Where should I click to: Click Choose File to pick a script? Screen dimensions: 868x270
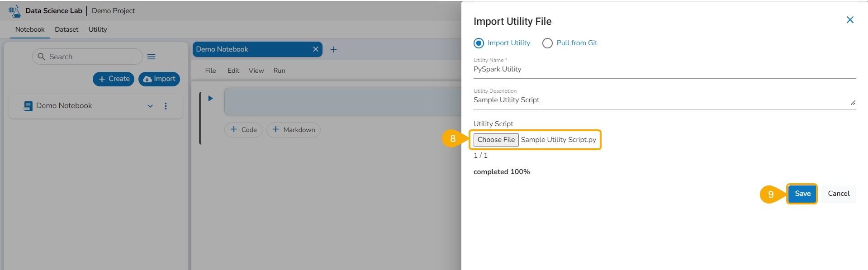[x=496, y=140]
